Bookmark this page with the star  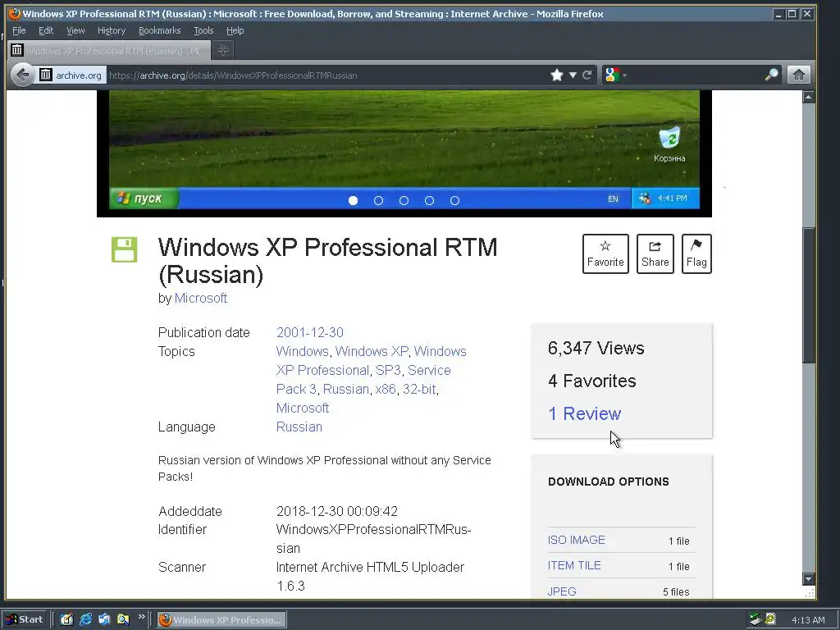(x=557, y=75)
